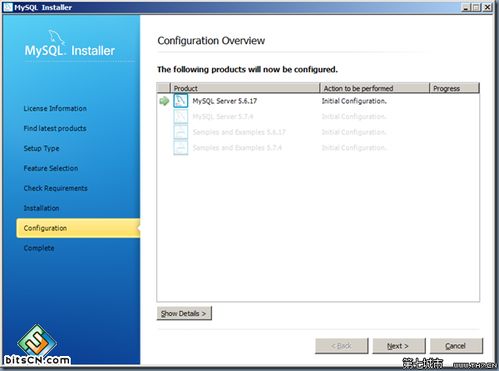Click the green arrow next to MySQL Server 5.6.17
Image resolution: width=499 pixels, height=371 pixels.
click(x=164, y=101)
